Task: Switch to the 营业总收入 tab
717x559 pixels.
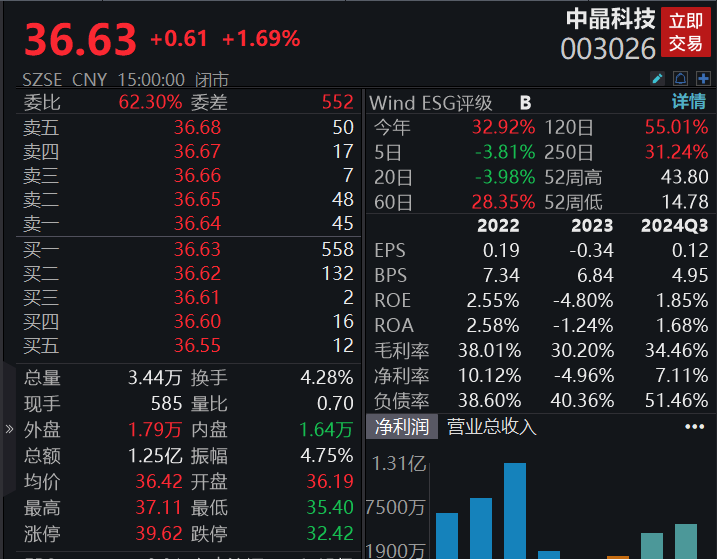Action: tap(492, 427)
